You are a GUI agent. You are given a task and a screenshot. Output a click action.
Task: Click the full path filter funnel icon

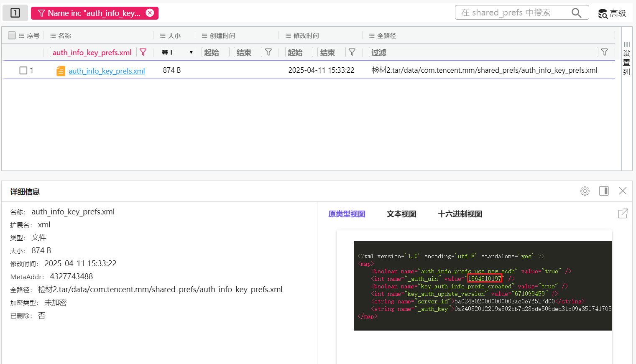604,52
